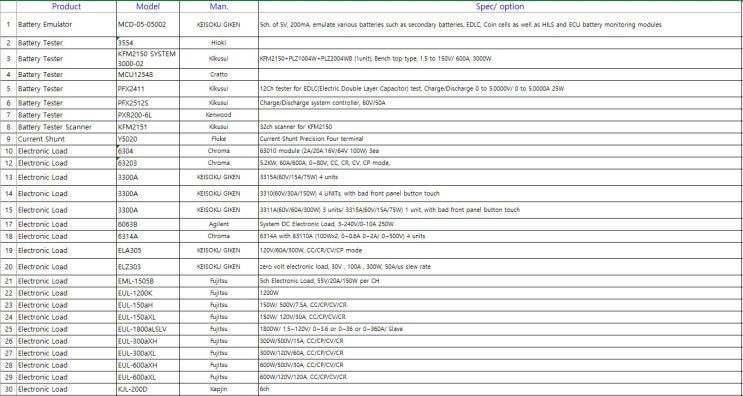The image size is (743, 396).
Task: Select model cell 'EML-1505B'
Action: click(x=148, y=281)
